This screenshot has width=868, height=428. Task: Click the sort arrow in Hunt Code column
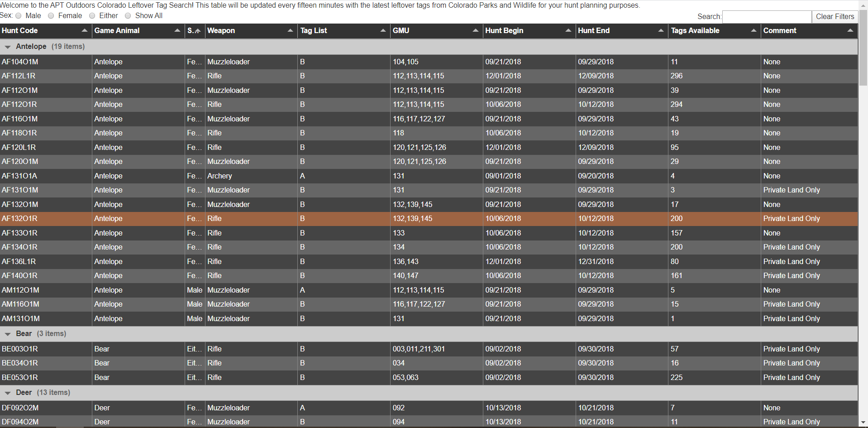click(84, 31)
